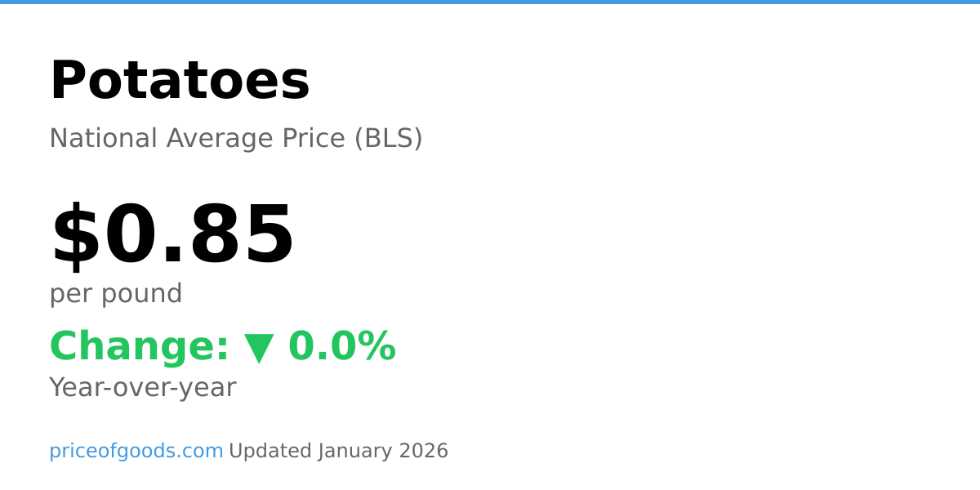
Task: Select the $0.85 price value
Action: click(x=172, y=236)
